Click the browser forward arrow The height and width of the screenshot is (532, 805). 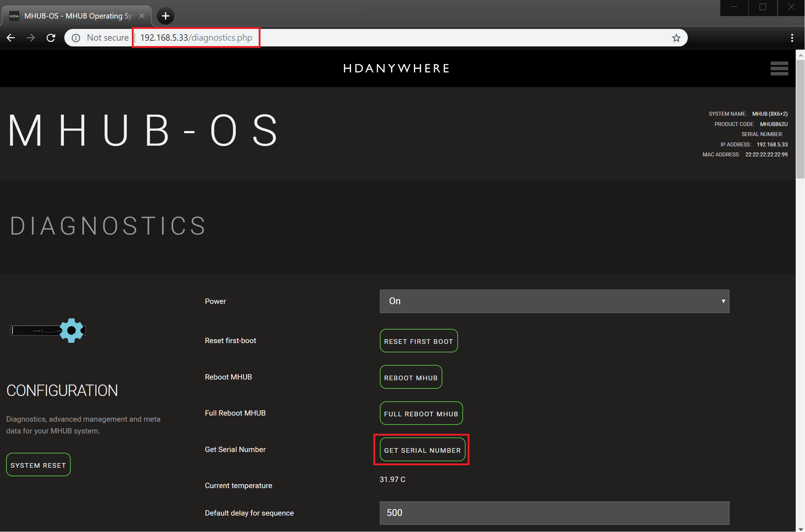click(31, 38)
